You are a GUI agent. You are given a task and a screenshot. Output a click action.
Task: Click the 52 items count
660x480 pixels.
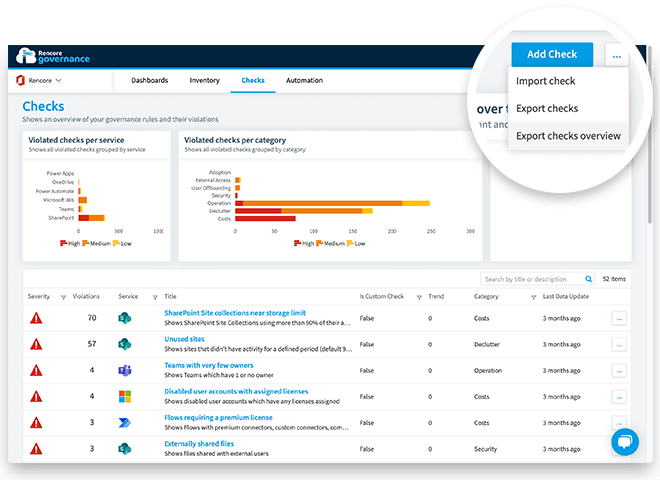coord(614,279)
